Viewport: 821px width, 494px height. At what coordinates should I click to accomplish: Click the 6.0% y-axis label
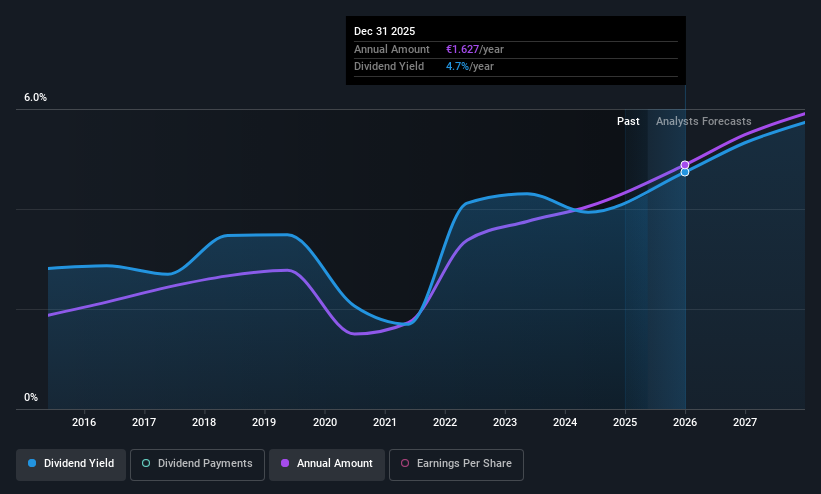(x=35, y=97)
